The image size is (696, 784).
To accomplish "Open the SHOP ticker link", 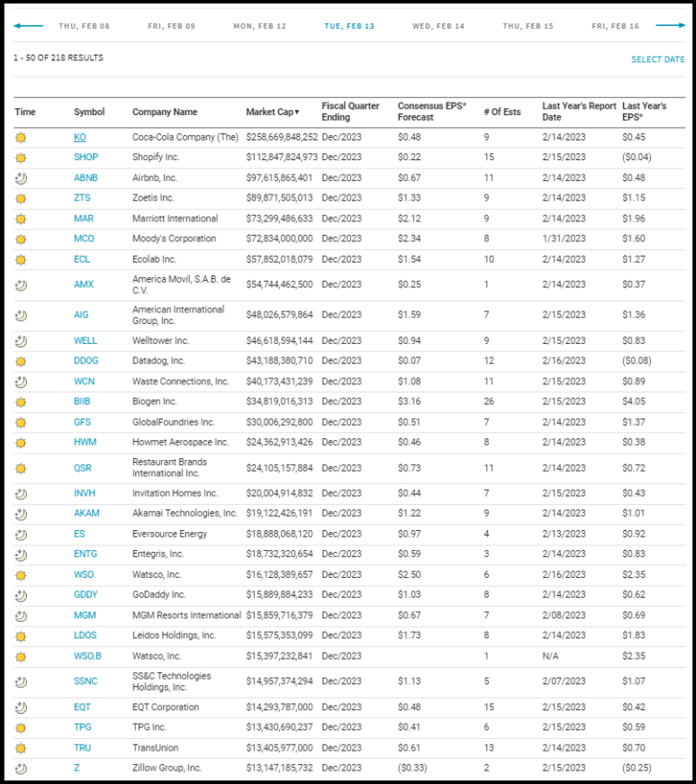I will pos(86,157).
